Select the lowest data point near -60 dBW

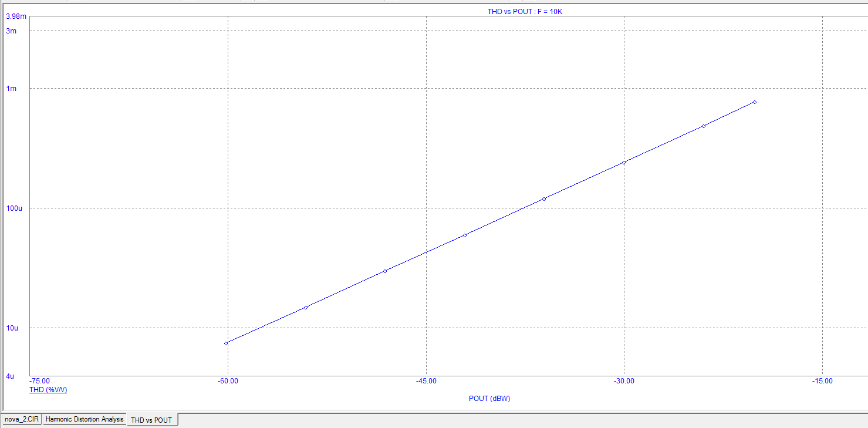coord(226,343)
